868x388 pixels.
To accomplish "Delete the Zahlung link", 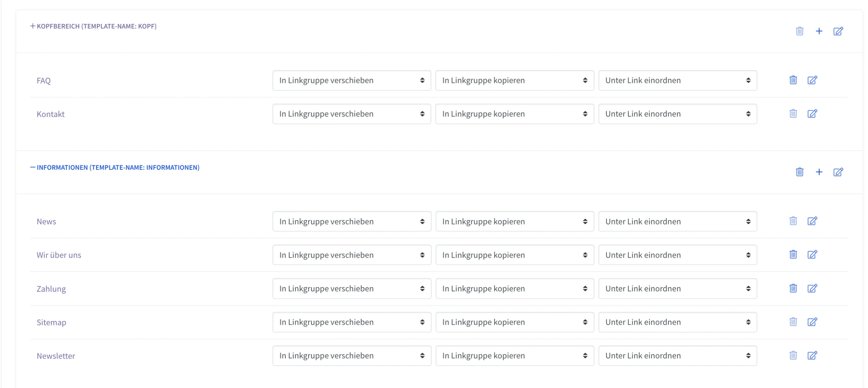I will click(x=793, y=288).
